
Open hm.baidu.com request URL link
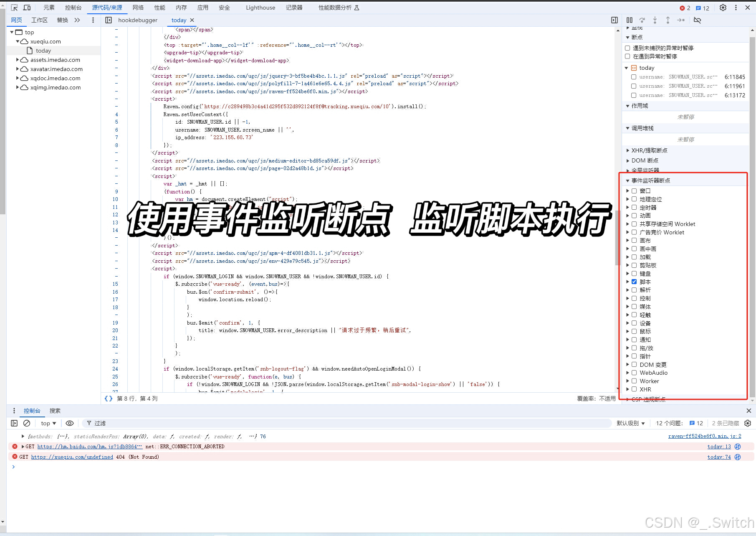pos(90,447)
